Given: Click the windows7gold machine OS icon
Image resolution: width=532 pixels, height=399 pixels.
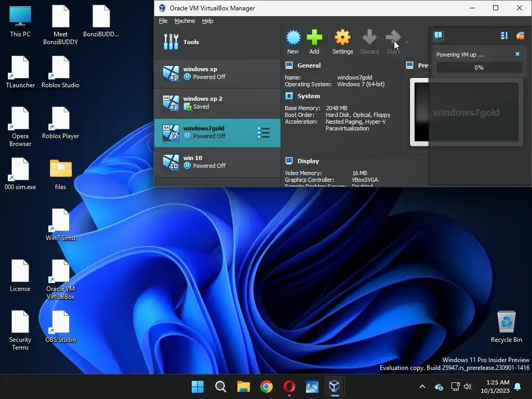Looking at the screenshot, I should coord(170,132).
